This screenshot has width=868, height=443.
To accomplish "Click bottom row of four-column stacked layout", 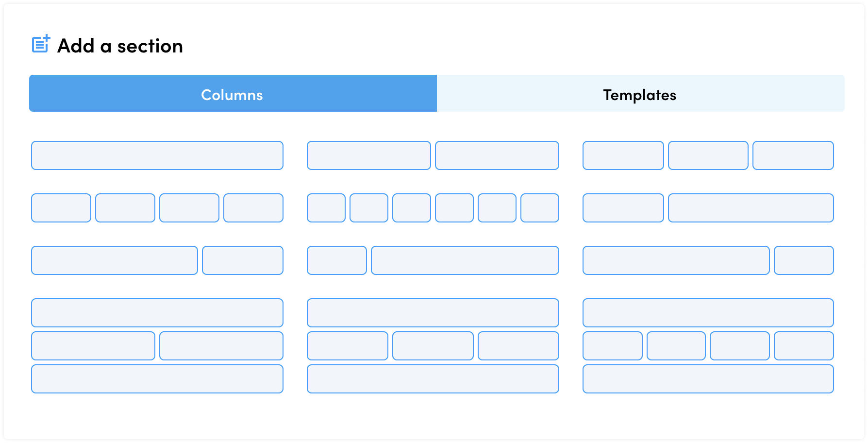I will coord(708,379).
